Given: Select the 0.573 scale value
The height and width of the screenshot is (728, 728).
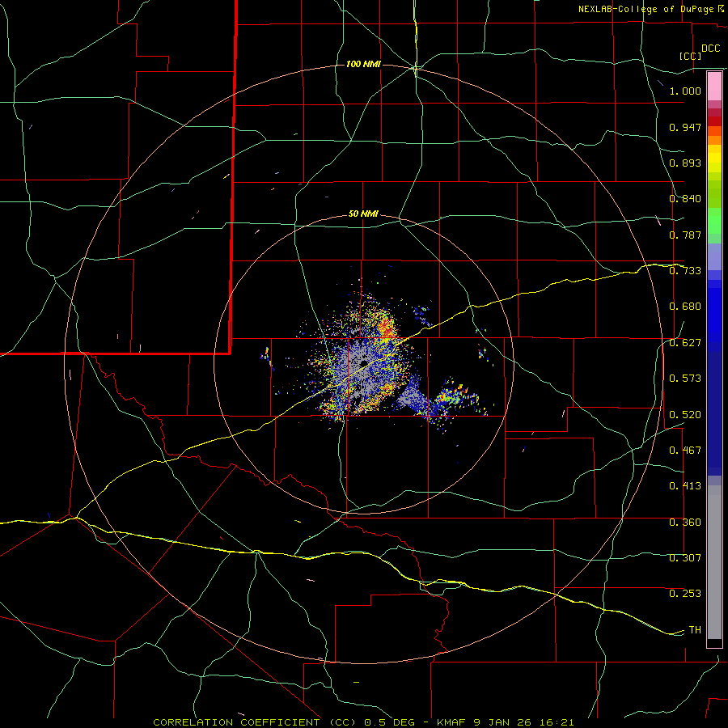Looking at the screenshot, I should (685, 379).
